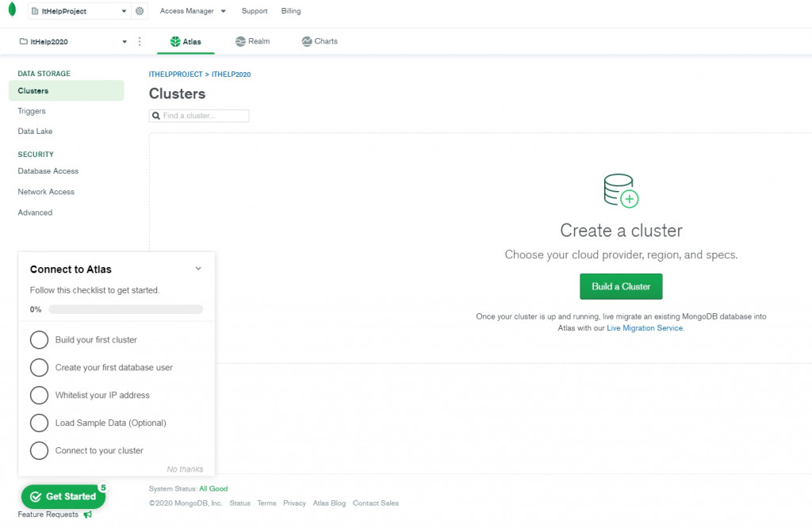Click the Realm tab icon
Screen dimensions: 812x528
pos(240,41)
